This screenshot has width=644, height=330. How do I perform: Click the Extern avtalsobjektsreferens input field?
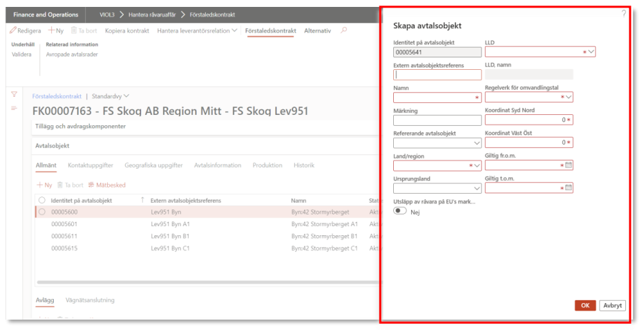(437, 75)
